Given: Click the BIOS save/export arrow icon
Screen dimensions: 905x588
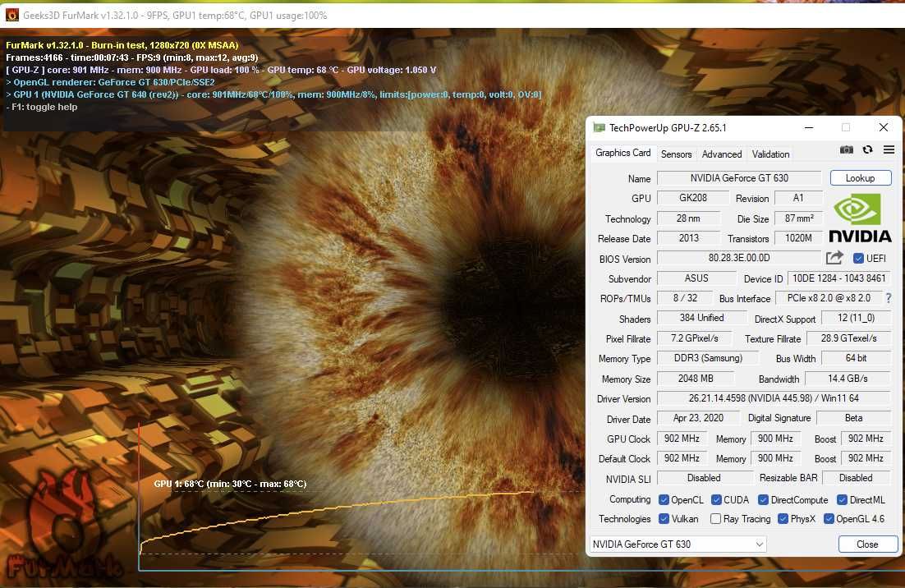Looking at the screenshot, I should [834, 258].
